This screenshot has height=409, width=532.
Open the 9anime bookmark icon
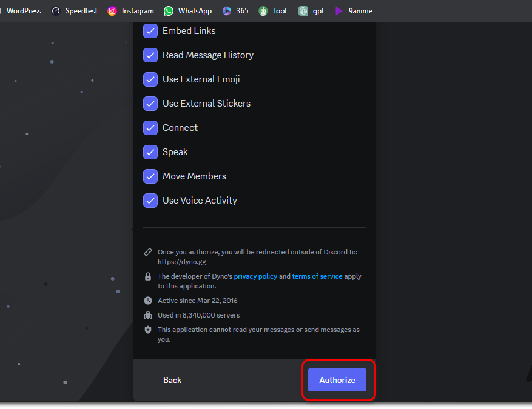339,11
